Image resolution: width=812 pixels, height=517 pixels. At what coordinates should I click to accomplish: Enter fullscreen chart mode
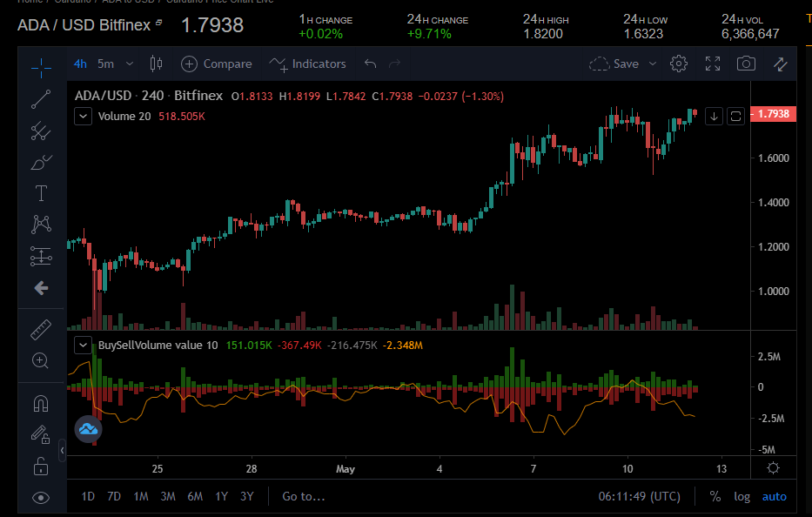(713, 64)
